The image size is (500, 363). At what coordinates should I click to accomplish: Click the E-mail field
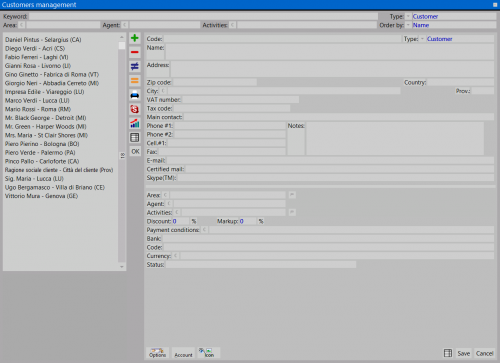click(330, 160)
